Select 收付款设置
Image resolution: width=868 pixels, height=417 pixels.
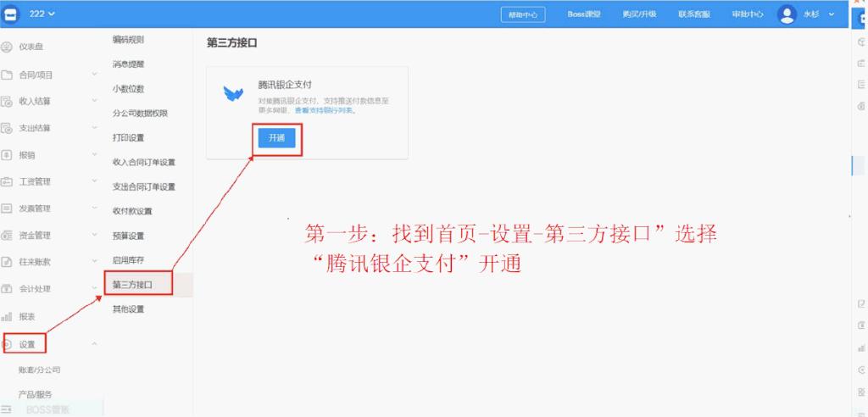[132, 211]
